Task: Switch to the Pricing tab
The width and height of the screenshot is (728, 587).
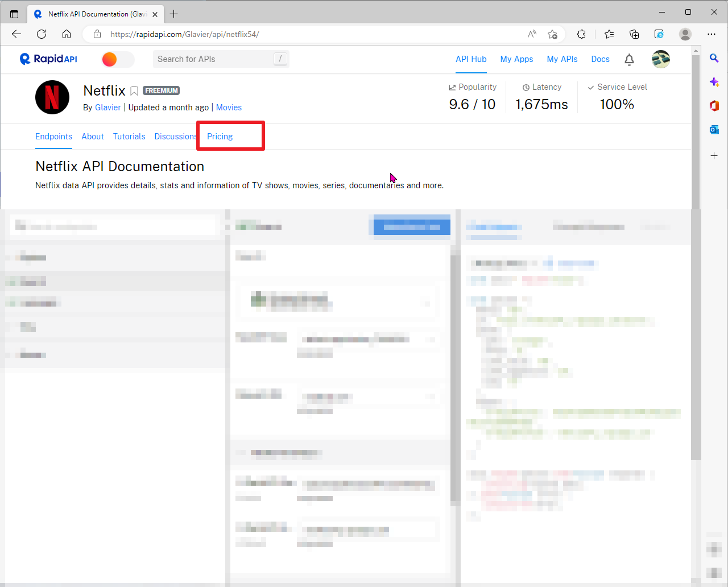Action: [x=220, y=137]
